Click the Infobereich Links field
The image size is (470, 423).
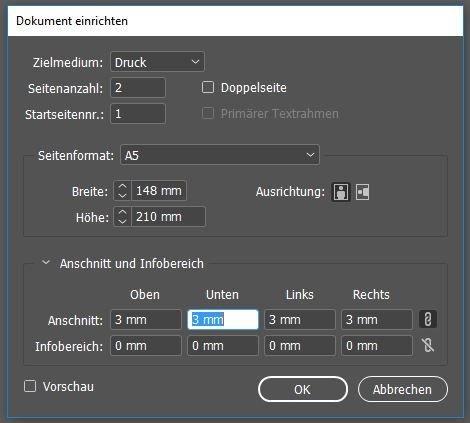(300, 346)
